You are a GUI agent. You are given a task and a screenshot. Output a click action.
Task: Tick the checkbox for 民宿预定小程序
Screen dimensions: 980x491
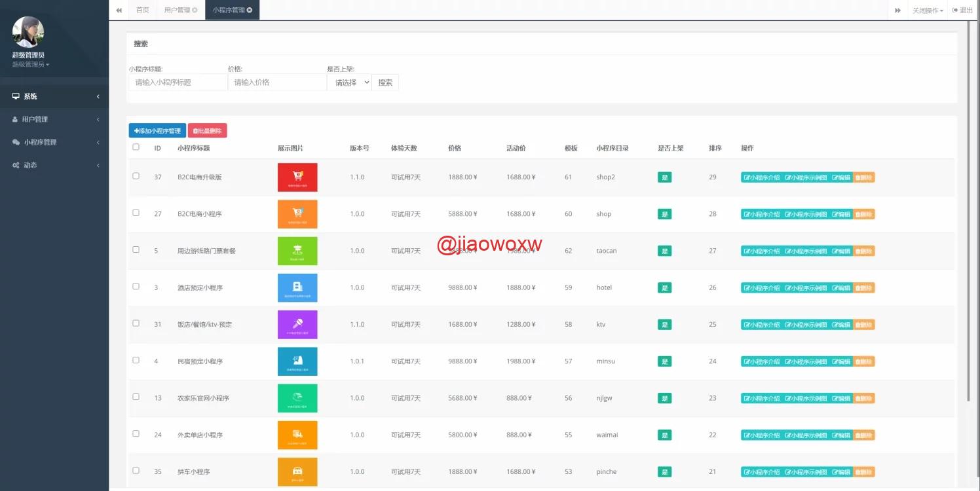point(136,360)
